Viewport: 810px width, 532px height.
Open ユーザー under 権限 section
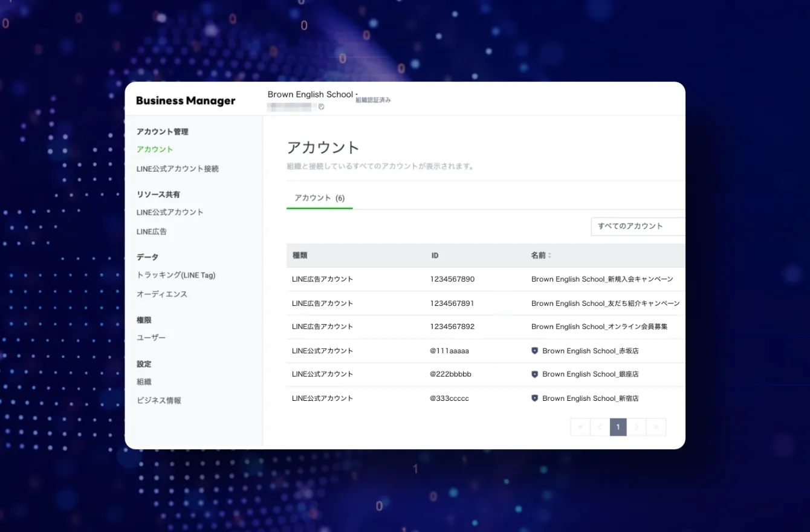[151, 337]
